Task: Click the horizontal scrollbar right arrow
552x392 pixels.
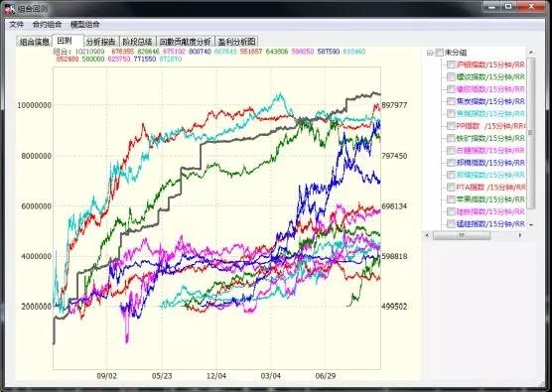Action: 520,235
